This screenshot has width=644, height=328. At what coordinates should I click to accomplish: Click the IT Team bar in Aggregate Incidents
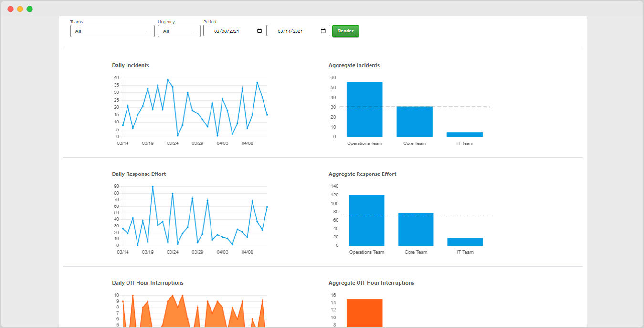click(465, 134)
